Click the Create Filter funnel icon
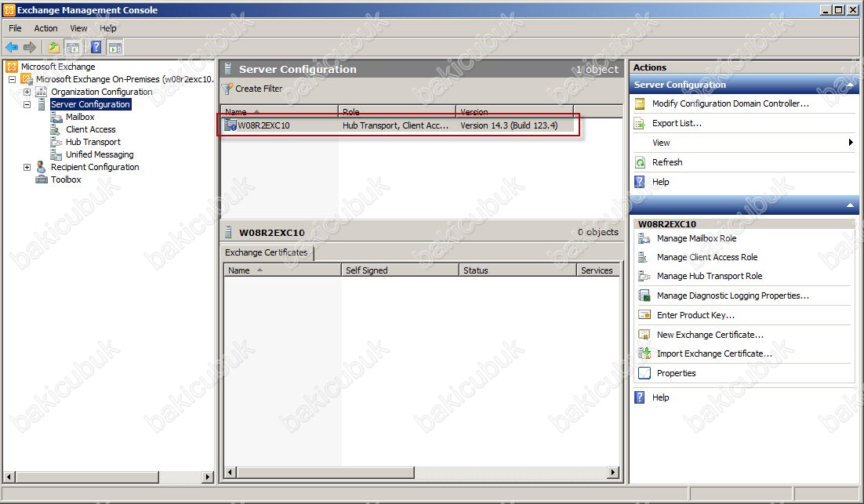This screenshot has width=864, height=504. 227,89
